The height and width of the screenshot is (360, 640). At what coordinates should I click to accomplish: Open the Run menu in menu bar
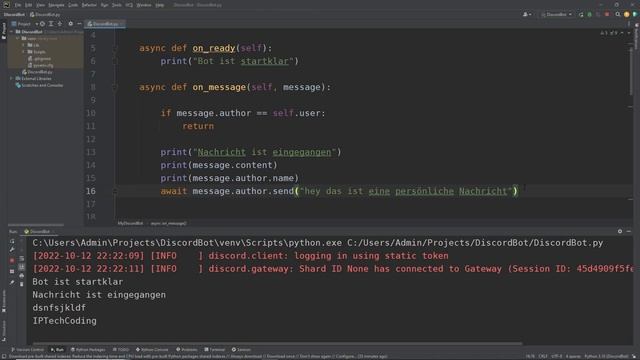point(104,5)
